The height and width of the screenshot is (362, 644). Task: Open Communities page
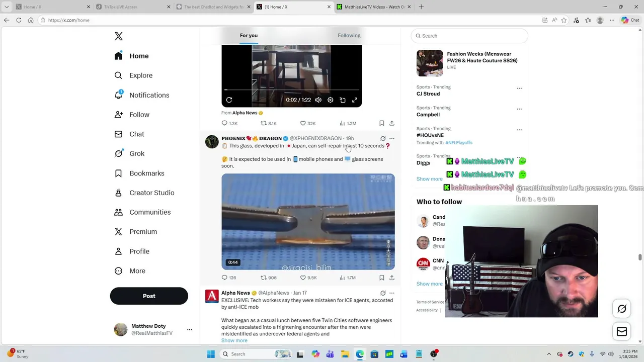pos(143,212)
